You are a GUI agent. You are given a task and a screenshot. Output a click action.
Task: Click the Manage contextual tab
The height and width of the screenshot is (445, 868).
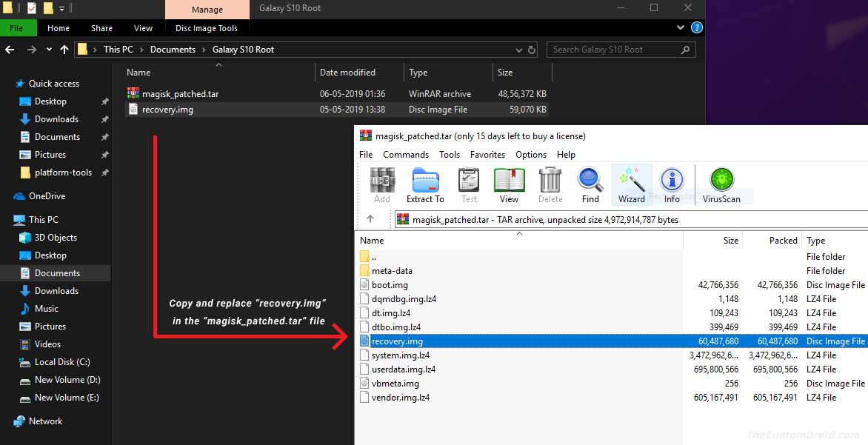(207, 10)
